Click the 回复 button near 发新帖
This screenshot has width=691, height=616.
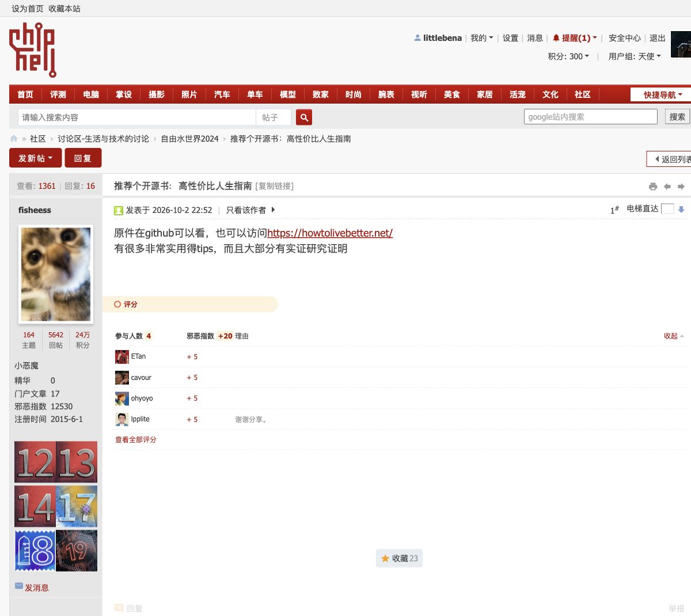(x=83, y=158)
